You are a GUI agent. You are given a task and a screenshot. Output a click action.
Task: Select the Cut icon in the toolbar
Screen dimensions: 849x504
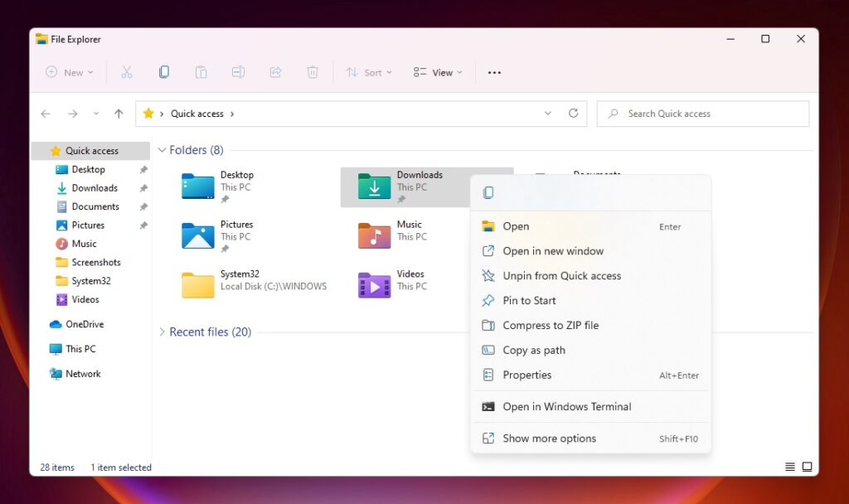tap(127, 72)
